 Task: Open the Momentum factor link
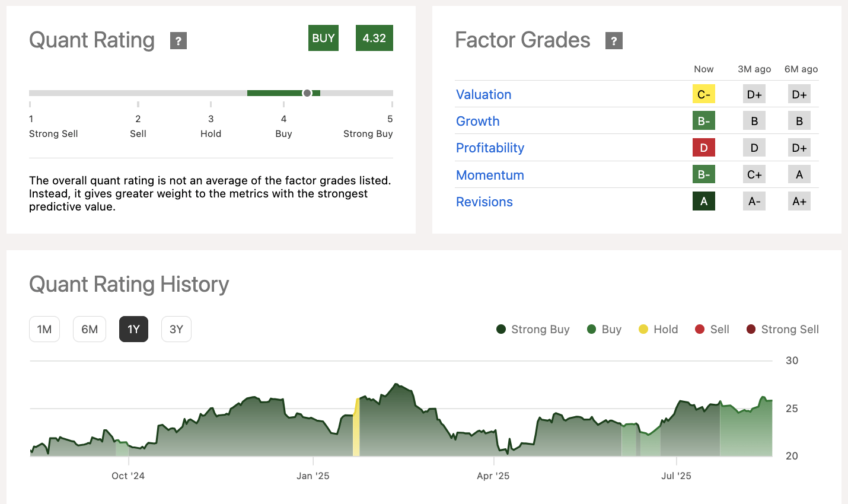(490, 176)
